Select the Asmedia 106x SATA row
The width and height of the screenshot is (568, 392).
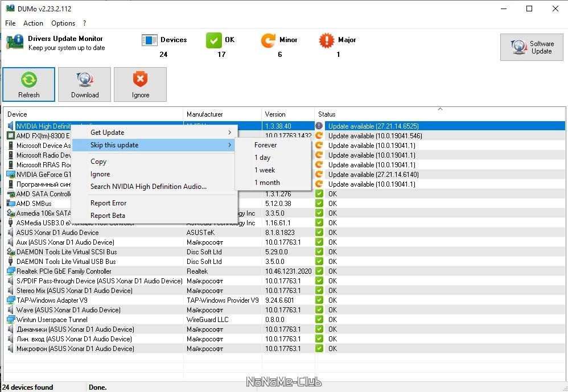(285, 213)
